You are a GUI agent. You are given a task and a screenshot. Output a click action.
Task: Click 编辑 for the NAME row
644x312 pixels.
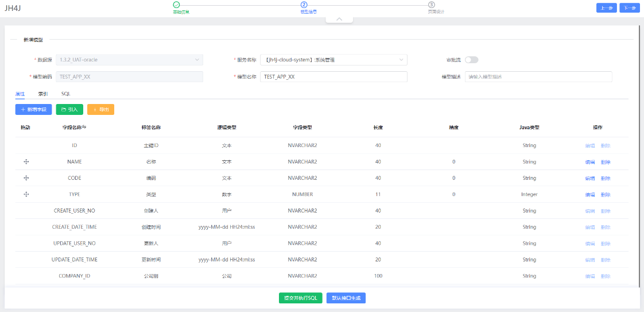pos(590,162)
